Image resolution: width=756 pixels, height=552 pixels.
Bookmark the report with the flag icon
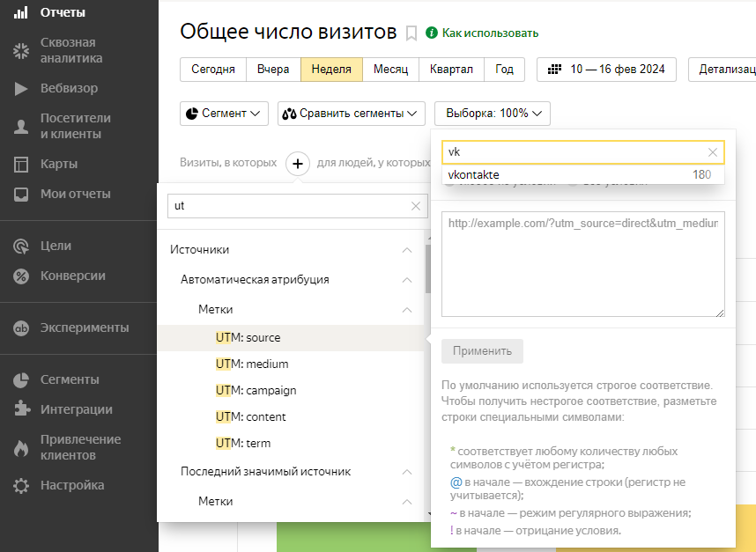click(411, 33)
